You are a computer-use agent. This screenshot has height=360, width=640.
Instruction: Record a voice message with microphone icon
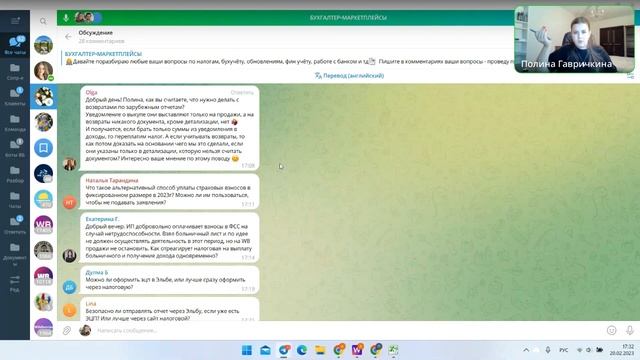pos(630,330)
